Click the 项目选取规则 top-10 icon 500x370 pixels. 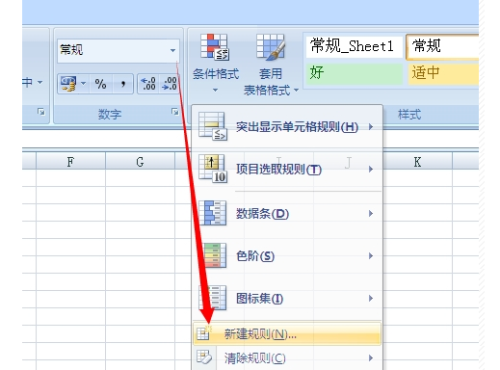[213, 169]
